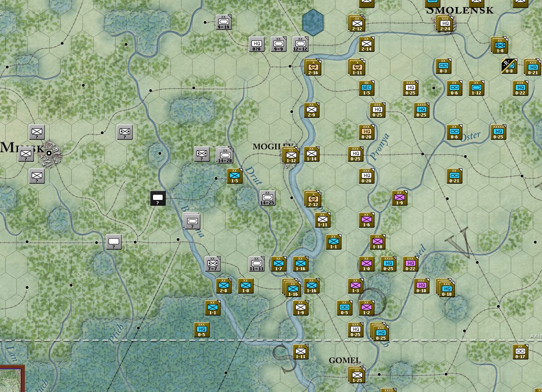Open the minimap thumbnail in the corner
The width and height of the screenshot is (542, 392).
coord(12,379)
